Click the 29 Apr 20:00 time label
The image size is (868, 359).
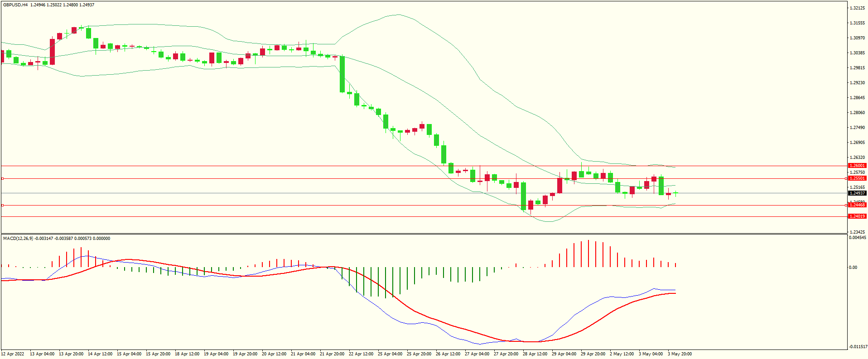[593, 354]
